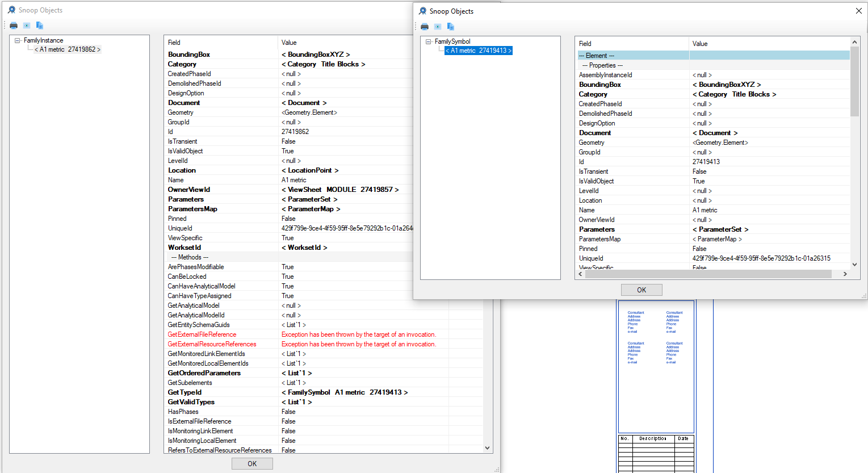This screenshot has height=473, width=868.
Task: Click the eye icon in the FamilyInstance window
Action: click(x=27, y=26)
